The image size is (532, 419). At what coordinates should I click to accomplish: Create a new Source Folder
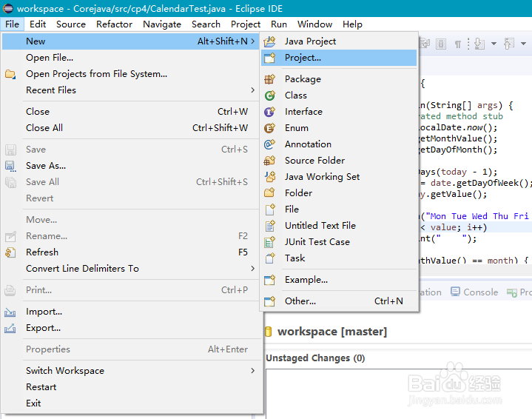[x=339, y=161]
